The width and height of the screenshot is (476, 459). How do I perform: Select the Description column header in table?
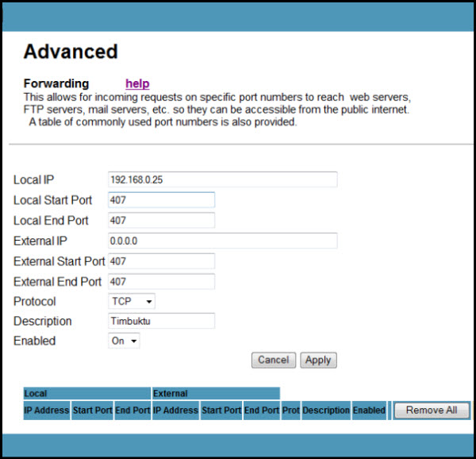click(326, 411)
